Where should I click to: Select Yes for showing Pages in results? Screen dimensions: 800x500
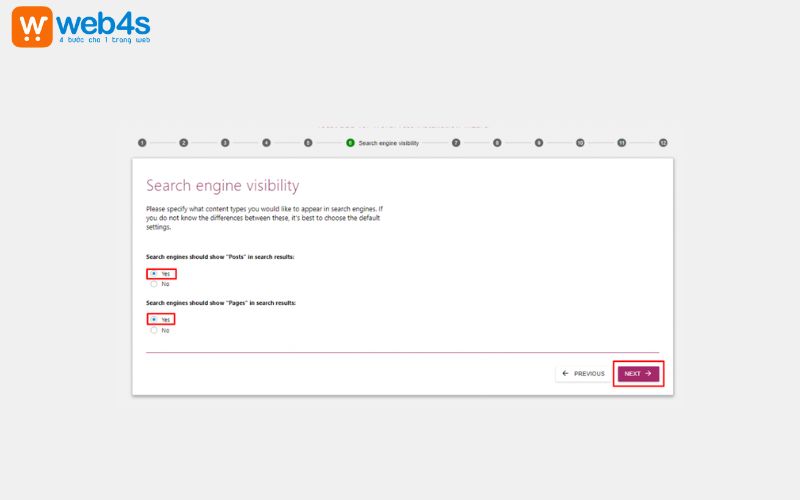[x=154, y=319]
